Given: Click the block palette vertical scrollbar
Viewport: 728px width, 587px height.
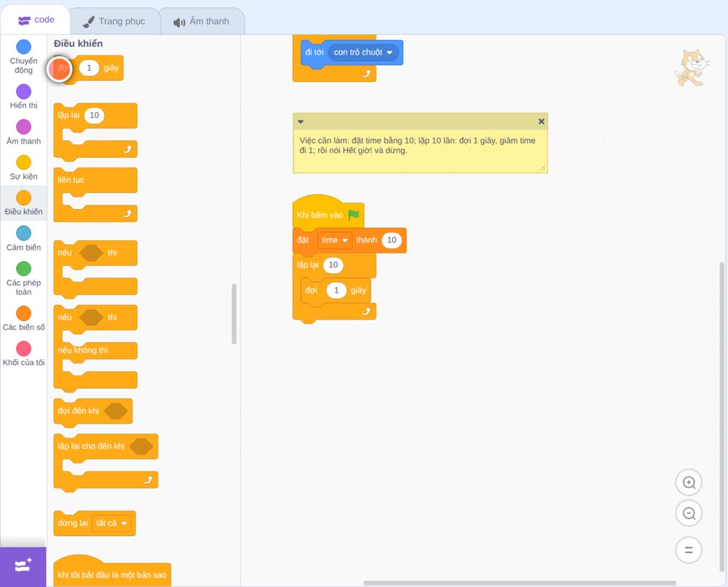Looking at the screenshot, I should click(x=234, y=313).
